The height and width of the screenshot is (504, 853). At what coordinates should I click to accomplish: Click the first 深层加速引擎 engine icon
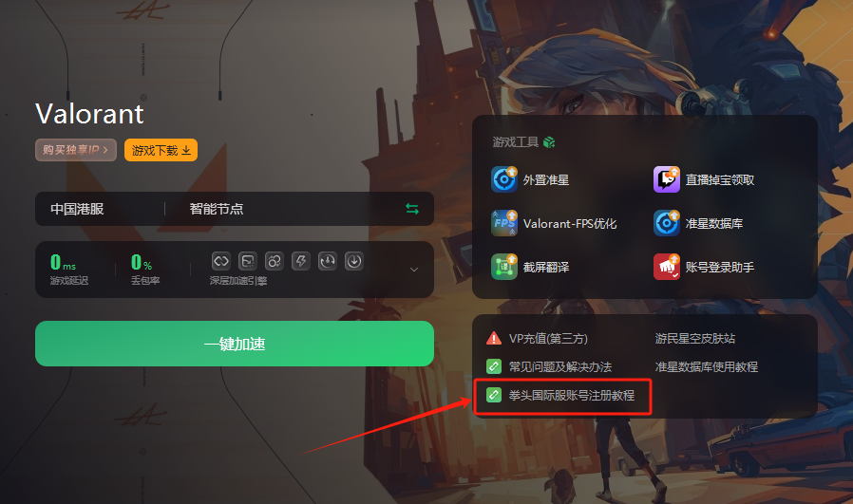(x=221, y=261)
